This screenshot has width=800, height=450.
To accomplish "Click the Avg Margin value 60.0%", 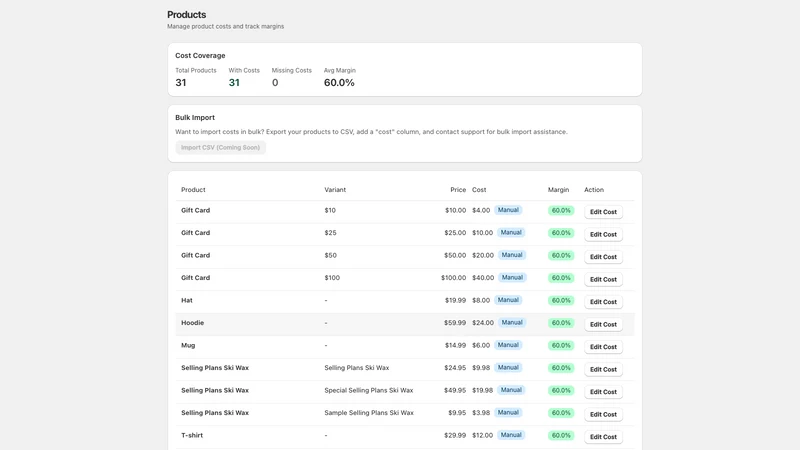I will click(339, 83).
